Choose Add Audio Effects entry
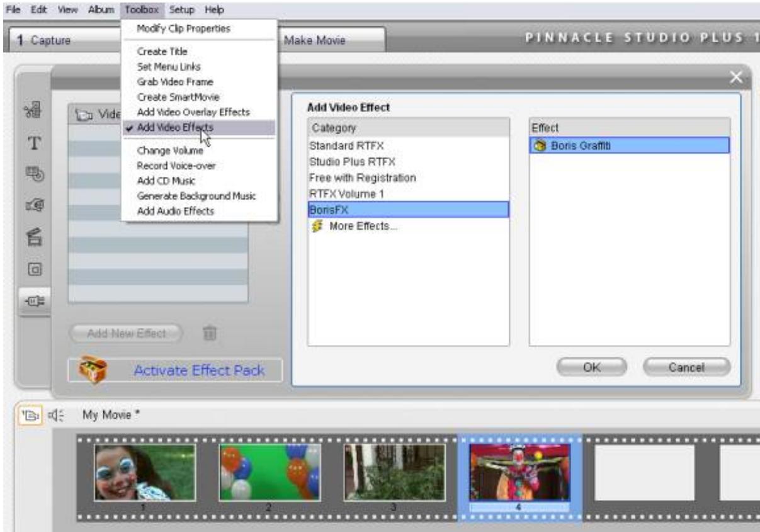760x532 pixels. [198, 211]
